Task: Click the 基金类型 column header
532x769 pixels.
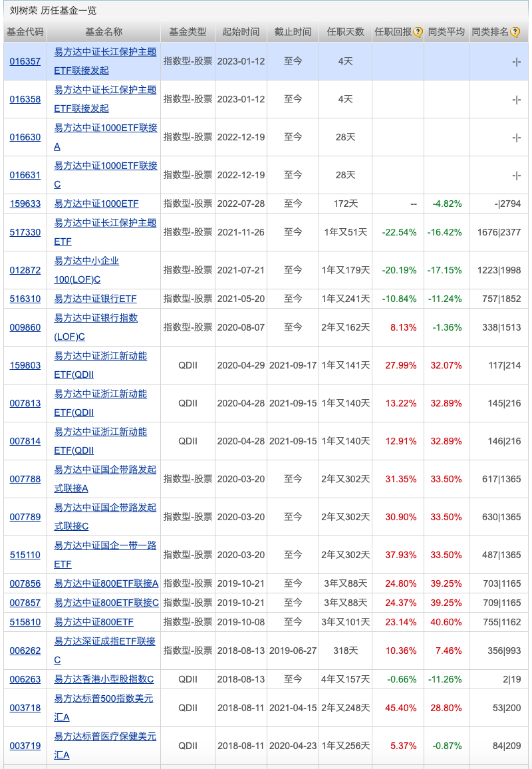Action: pos(188,32)
